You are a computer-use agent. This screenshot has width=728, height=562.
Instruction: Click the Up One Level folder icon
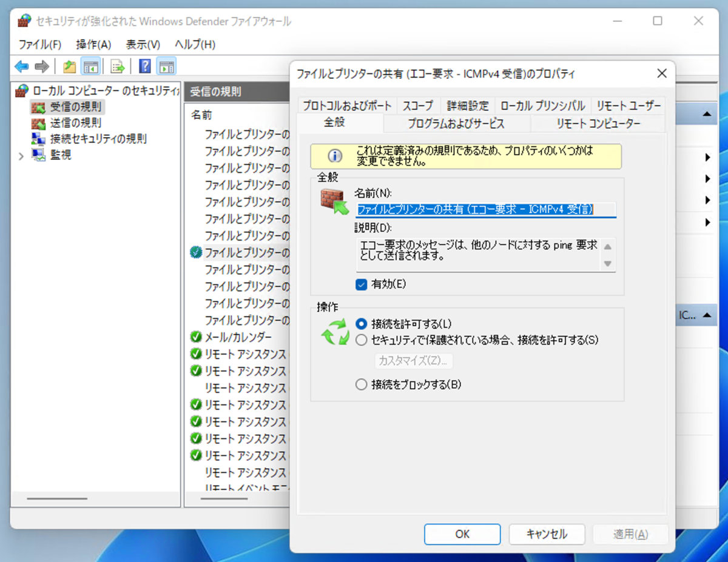tap(70, 66)
